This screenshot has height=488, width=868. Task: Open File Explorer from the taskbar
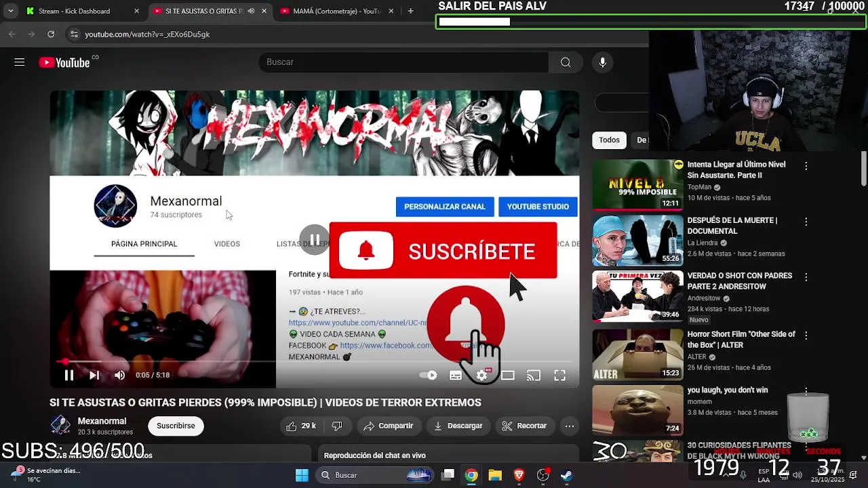point(495,475)
